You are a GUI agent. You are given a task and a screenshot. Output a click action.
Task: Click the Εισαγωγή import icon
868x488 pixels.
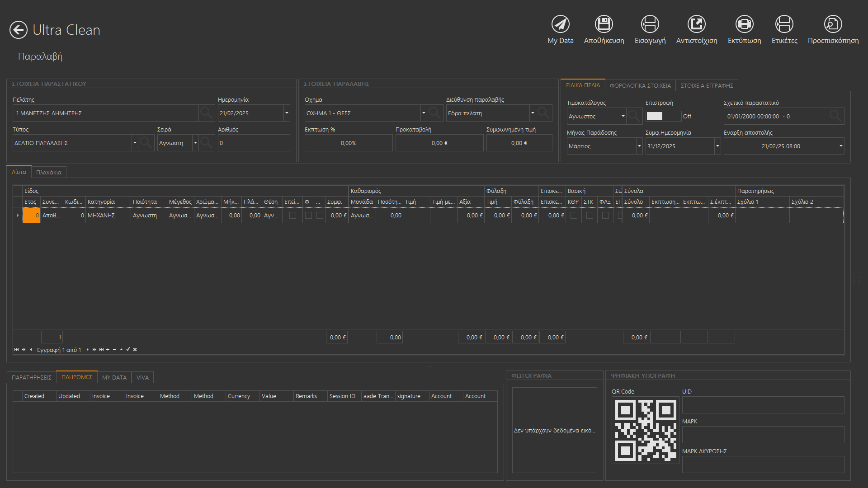pos(650,24)
